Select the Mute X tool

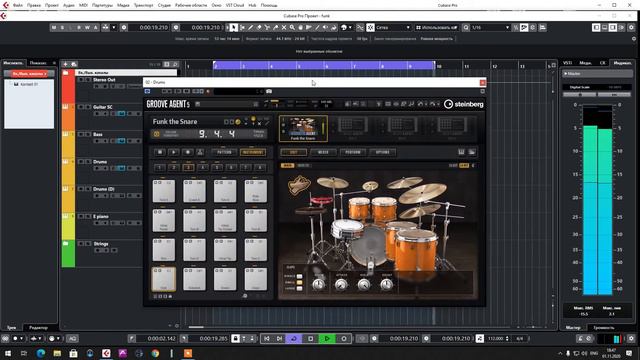284,27
